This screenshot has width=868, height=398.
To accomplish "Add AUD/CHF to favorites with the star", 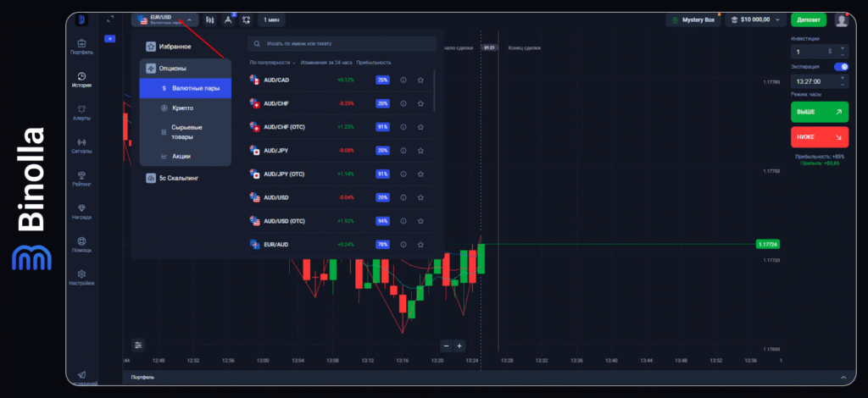I will [x=420, y=103].
